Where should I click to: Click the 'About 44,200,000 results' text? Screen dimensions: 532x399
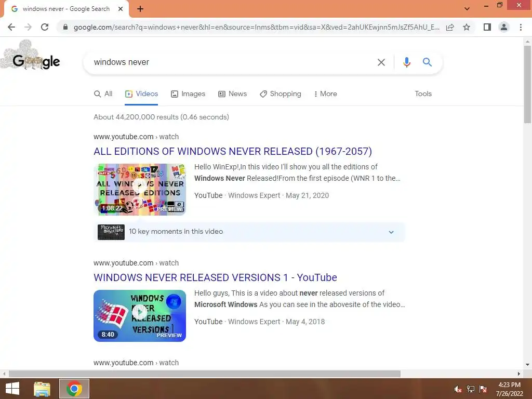[x=161, y=117]
